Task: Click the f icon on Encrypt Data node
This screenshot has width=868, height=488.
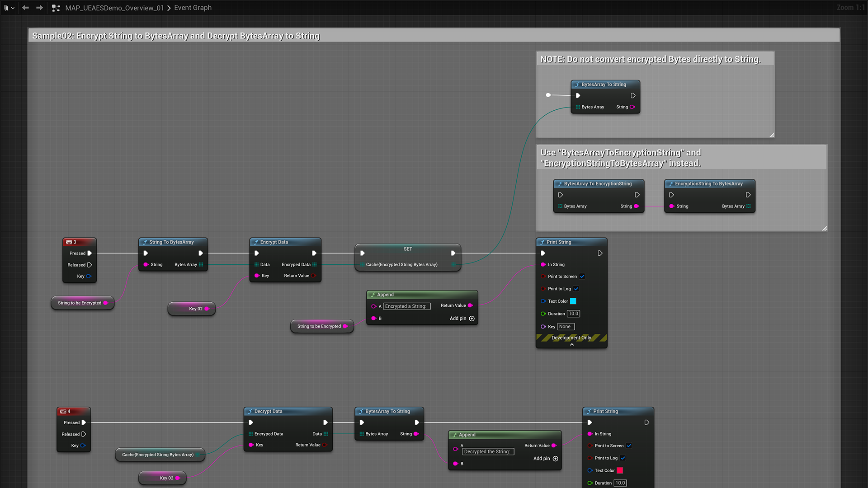Action: tap(256, 242)
